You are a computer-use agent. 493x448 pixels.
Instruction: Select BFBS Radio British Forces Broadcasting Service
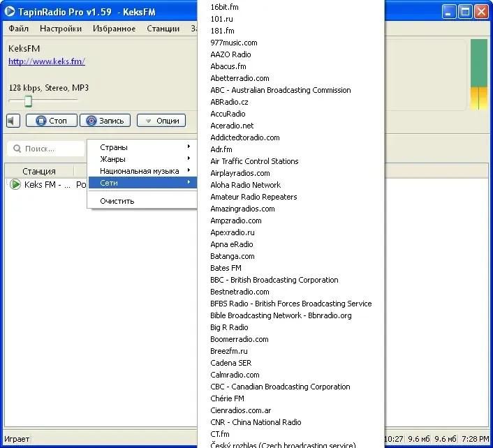click(x=290, y=304)
